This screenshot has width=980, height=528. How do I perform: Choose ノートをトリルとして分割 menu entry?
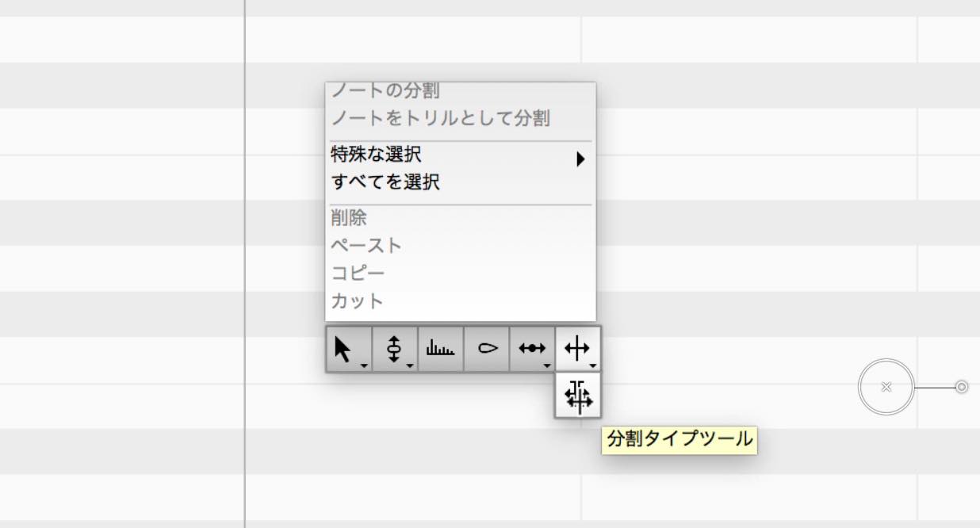(461, 119)
